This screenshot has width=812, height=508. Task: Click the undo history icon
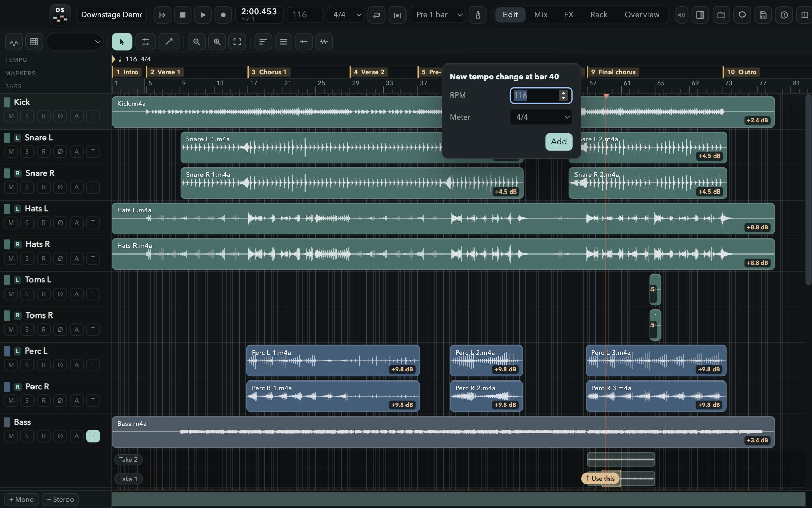coord(742,15)
